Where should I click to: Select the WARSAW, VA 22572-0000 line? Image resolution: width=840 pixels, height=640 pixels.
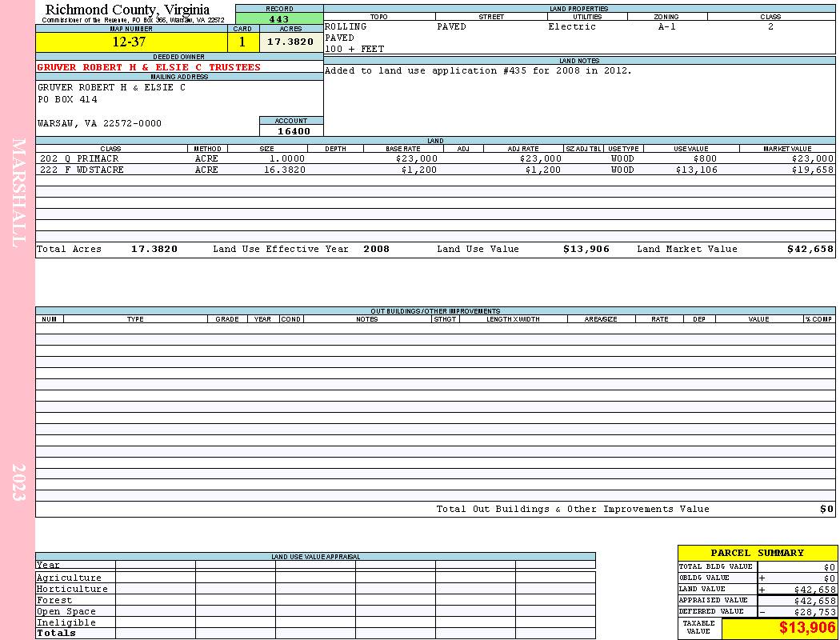(100, 124)
